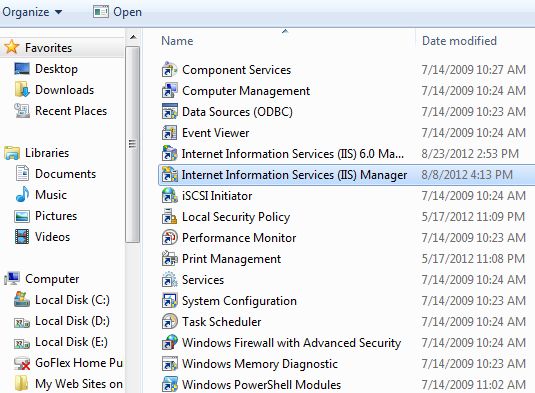
Task: Select the Event Viewer name text
Action: [216, 133]
